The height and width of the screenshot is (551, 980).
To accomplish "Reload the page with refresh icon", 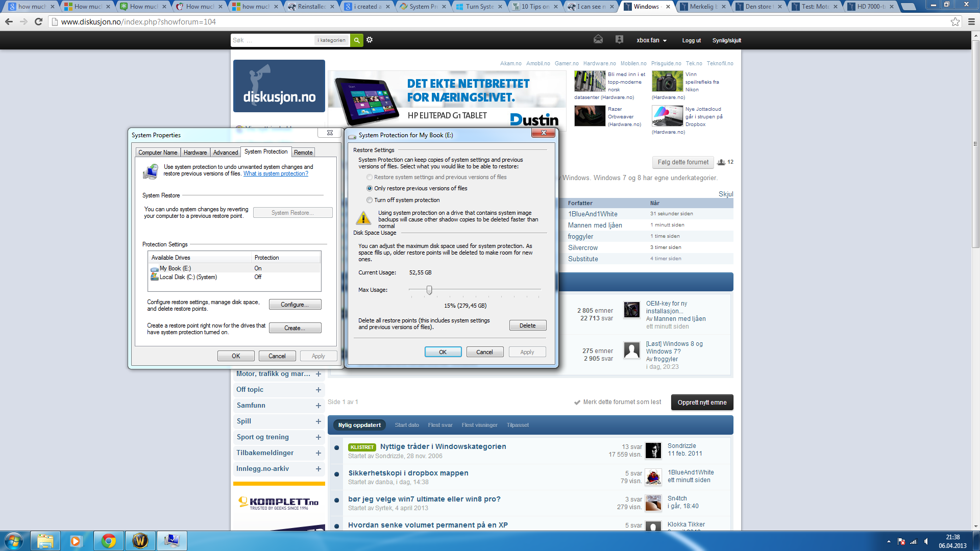I will 38,21.
